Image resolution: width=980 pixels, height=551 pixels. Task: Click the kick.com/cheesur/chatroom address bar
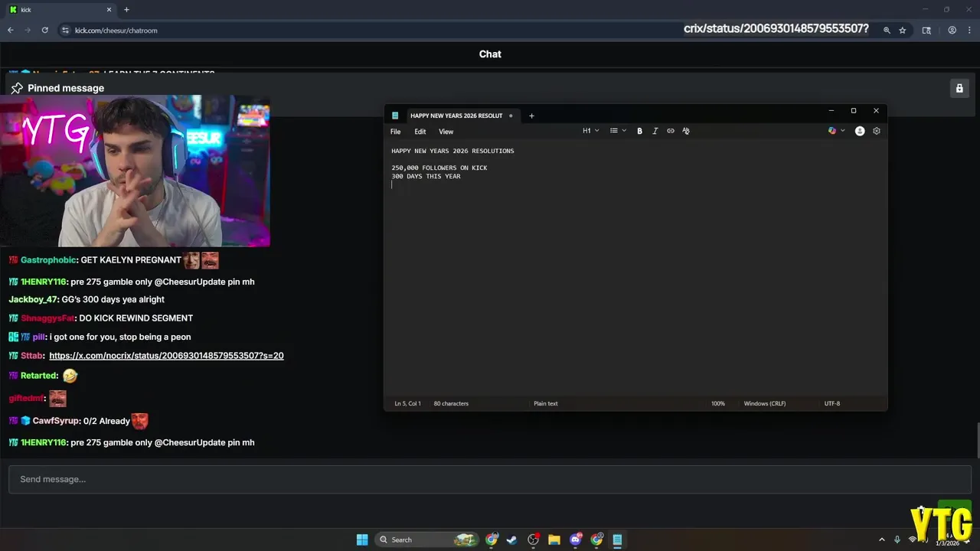point(116,31)
